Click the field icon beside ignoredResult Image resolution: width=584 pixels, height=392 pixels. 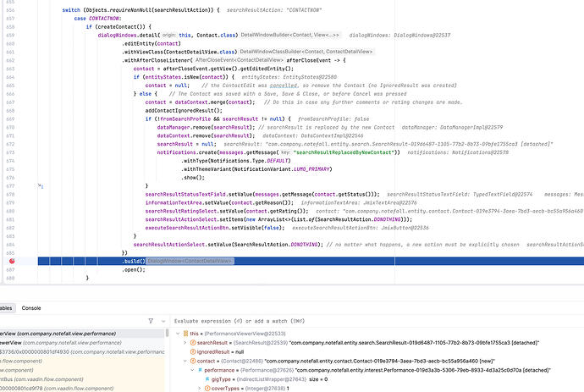click(x=193, y=351)
